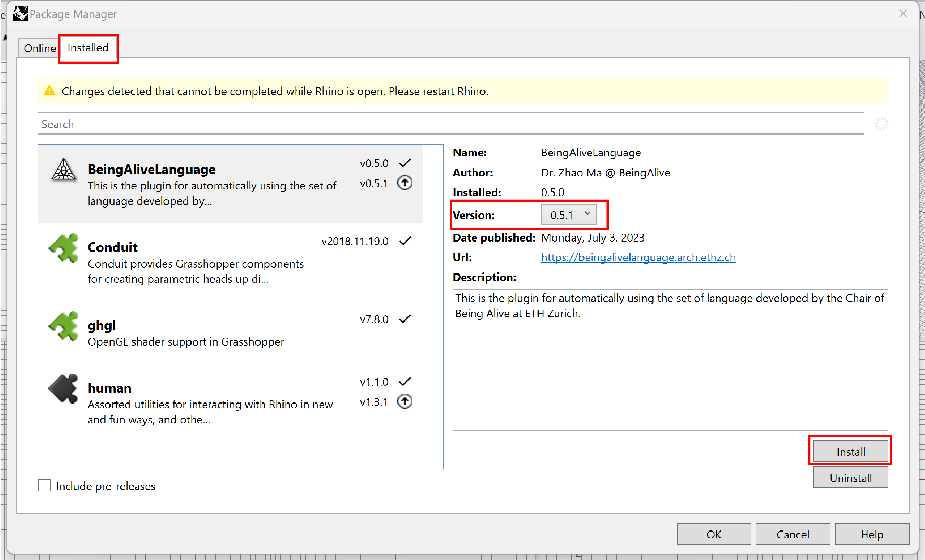
Task: Click the black human puzzle icon
Action: [63, 388]
